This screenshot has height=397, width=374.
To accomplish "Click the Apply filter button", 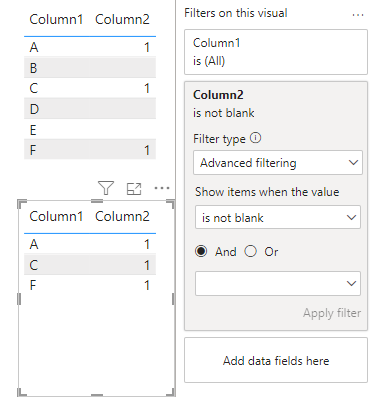I will coord(332,313).
